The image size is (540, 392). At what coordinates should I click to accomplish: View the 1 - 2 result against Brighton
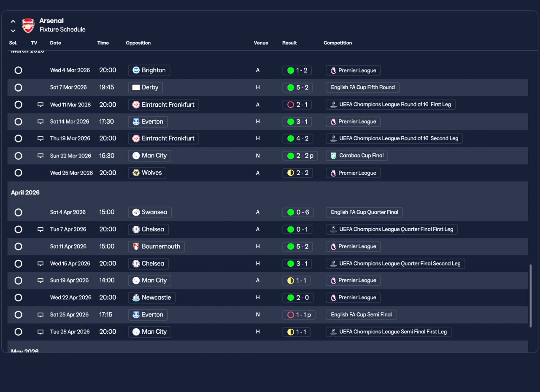click(x=297, y=70)
